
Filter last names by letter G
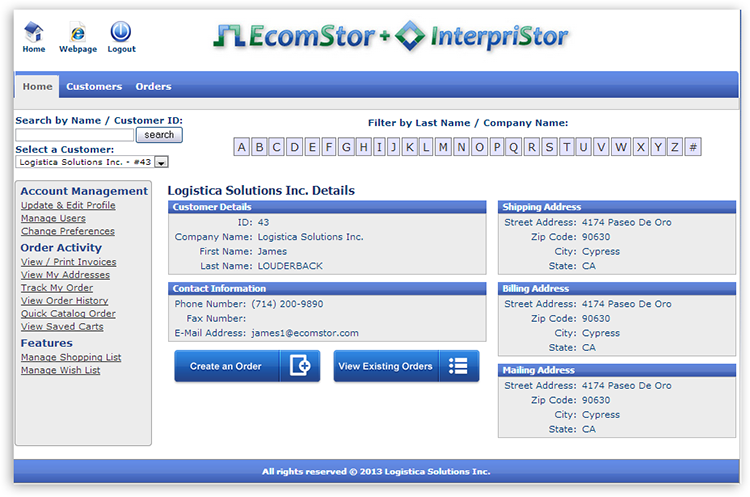(346, 147)
